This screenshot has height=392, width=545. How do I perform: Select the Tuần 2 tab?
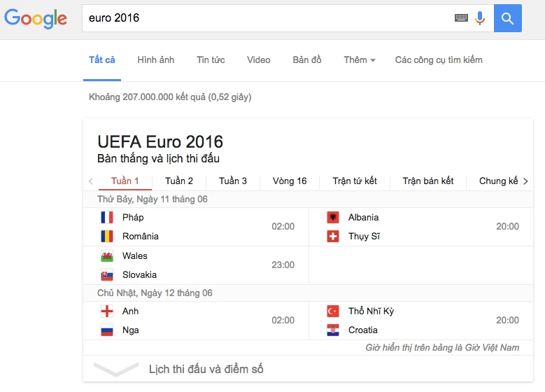pyautogui.click(x=179, y=181)
